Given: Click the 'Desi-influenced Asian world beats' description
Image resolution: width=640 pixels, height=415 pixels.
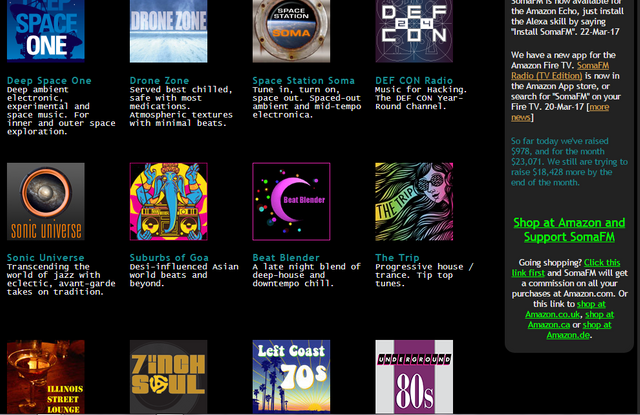Looking at the screenshot, I should coord(184,275).
